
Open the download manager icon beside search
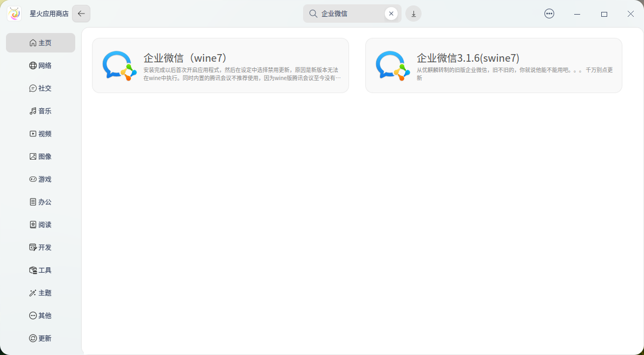[x=413, y=13]
